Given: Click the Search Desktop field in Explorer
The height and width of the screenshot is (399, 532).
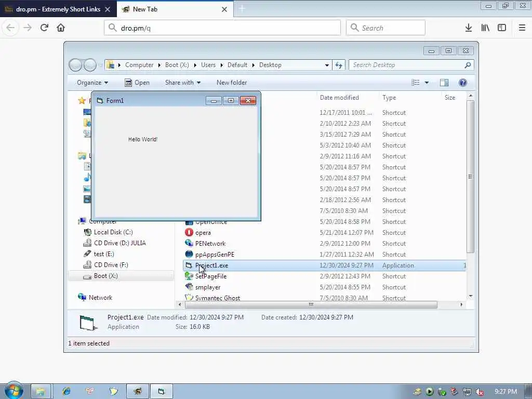Looking at the screenshot, I should point(411,65).
